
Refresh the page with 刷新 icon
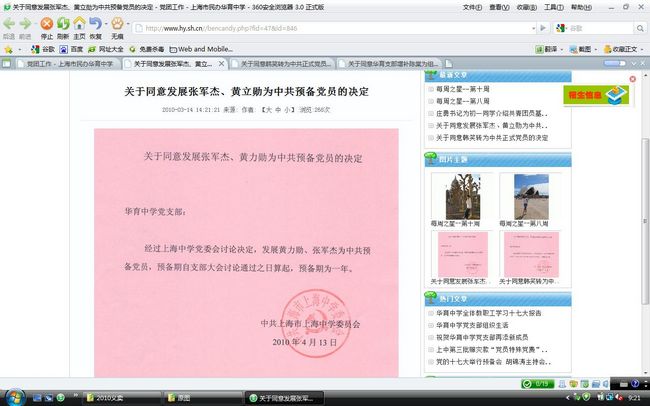pos(63,24)
